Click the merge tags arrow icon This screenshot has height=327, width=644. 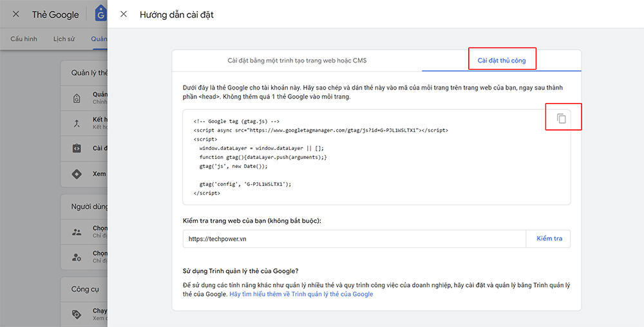pos(77,123)
